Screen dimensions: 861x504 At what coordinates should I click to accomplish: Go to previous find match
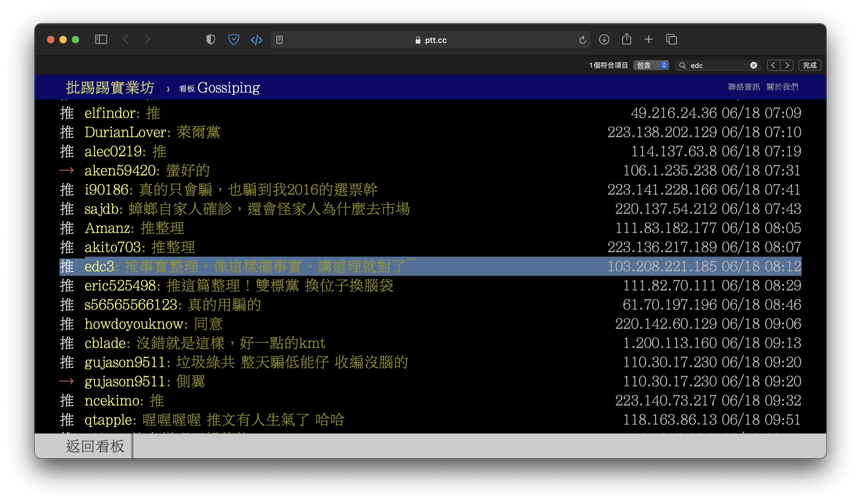click(773, 65)
